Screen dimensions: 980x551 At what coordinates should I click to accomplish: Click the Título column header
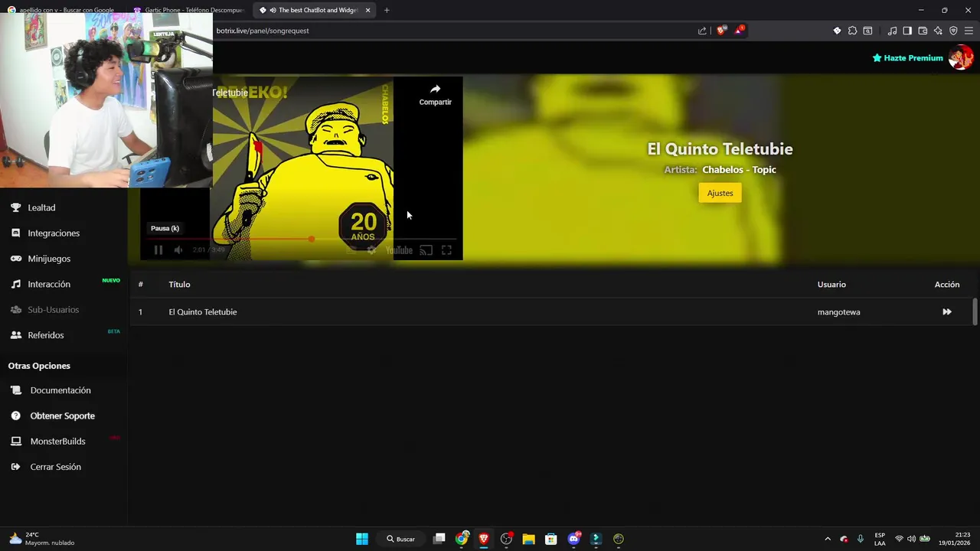(179, 284)
